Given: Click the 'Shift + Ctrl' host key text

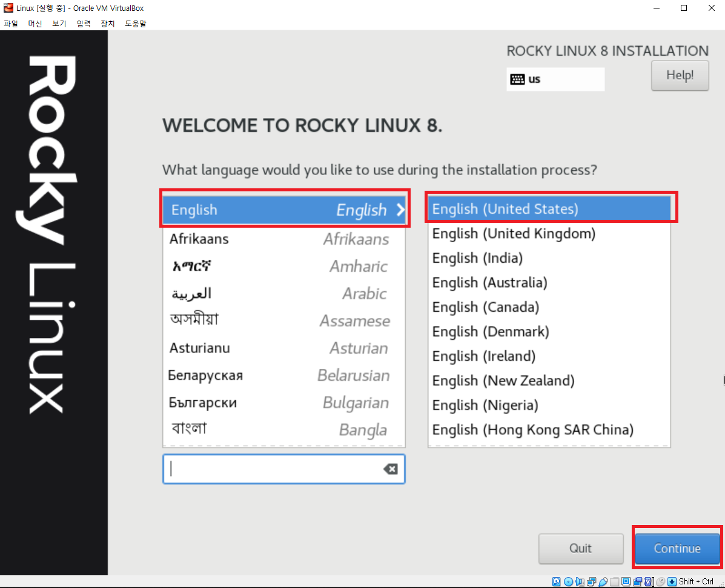Looking at the screenshot, I should click(696, 581).
